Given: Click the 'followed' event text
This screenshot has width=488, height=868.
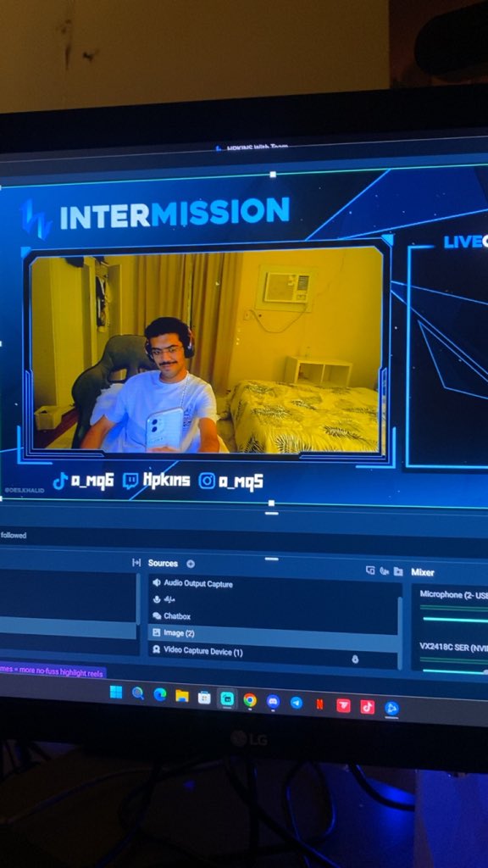Looking at the screenshot, I should (14, 536).
